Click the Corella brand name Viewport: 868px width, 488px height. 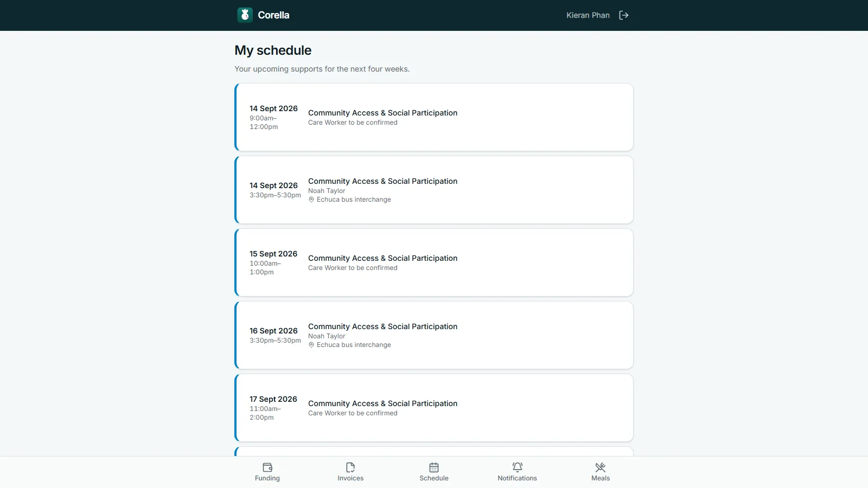point(273,15)
